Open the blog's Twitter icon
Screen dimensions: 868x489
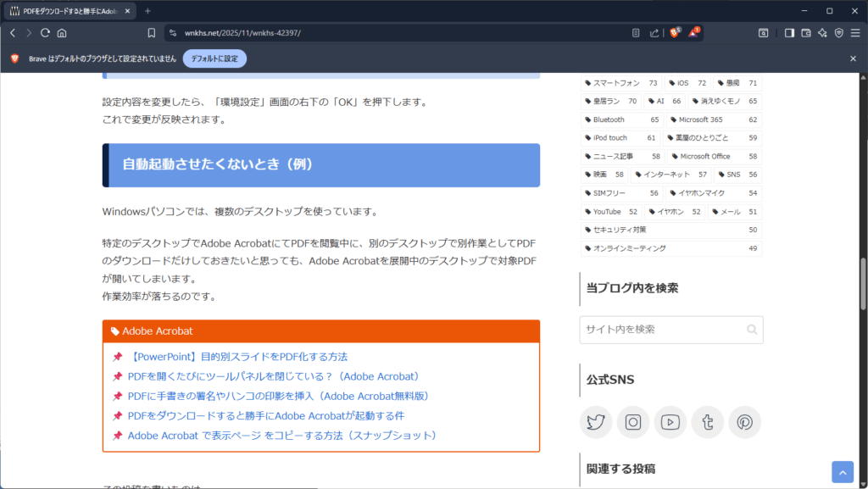pos(596,422)
